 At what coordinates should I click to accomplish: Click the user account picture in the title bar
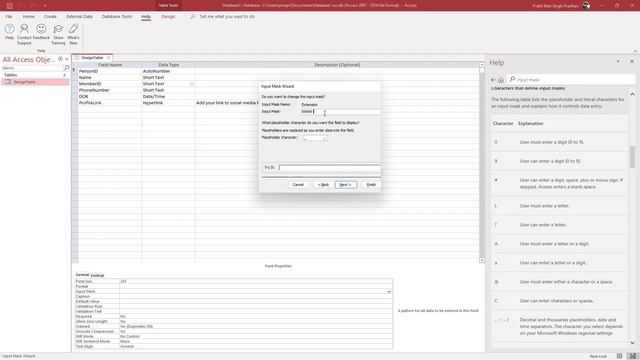(587, 6)
